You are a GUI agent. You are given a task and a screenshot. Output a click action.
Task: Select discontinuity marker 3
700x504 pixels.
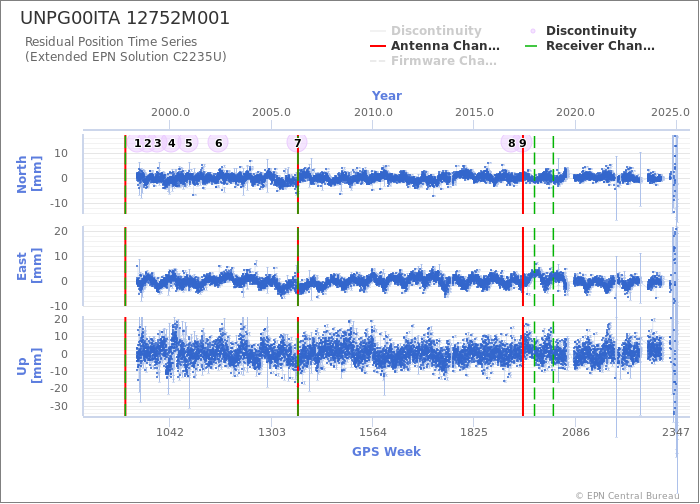157,143
